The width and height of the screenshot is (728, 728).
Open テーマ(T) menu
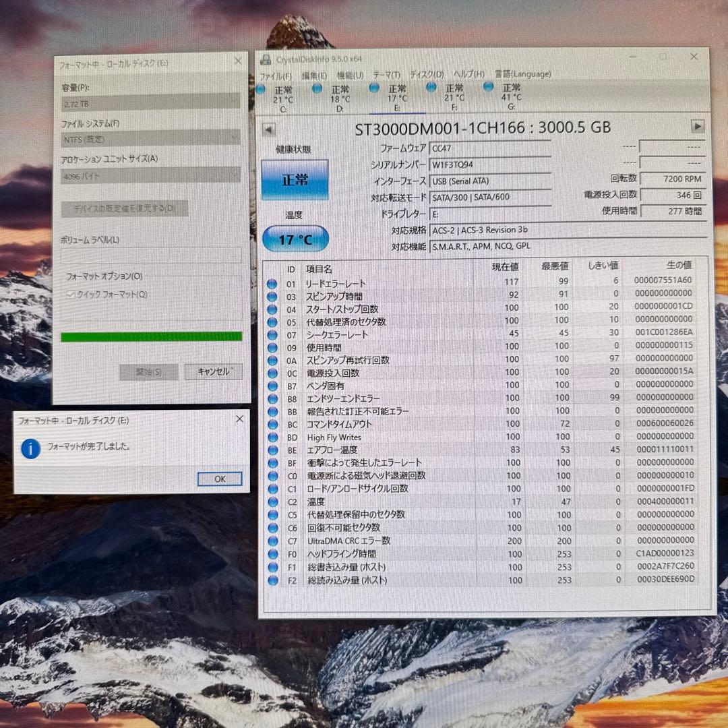[387, 75]
